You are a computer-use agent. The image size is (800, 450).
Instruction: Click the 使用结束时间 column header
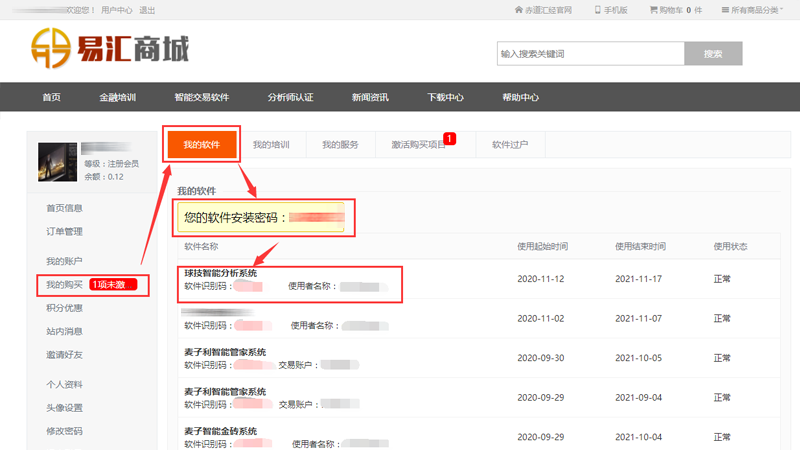[640, 246]
